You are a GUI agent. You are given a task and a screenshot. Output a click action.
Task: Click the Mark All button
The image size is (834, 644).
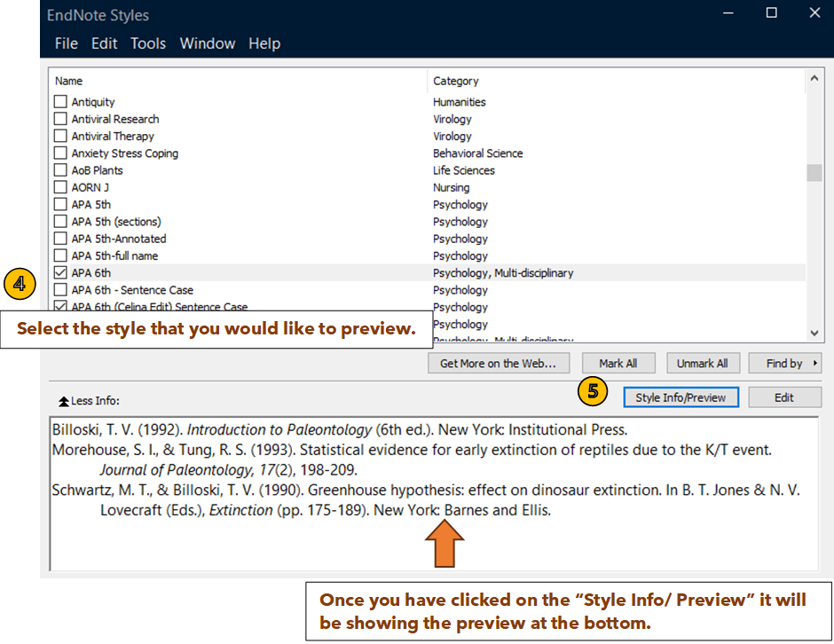coord(618,363)
